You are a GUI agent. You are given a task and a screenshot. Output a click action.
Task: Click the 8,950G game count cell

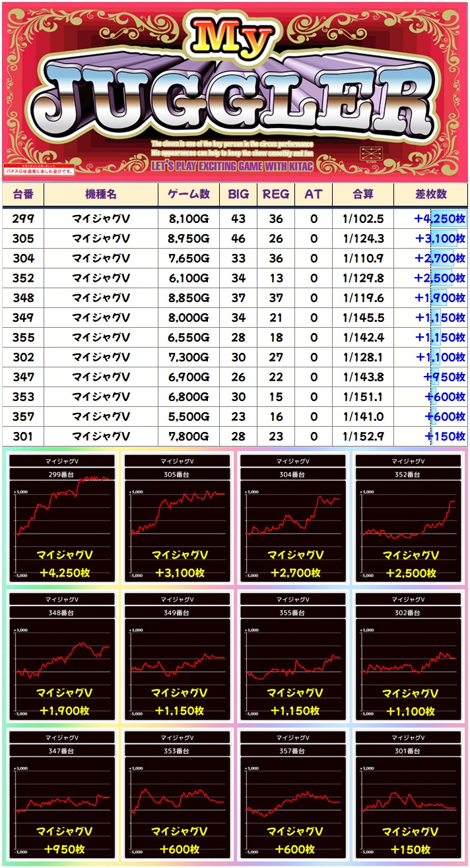(189, 239)
